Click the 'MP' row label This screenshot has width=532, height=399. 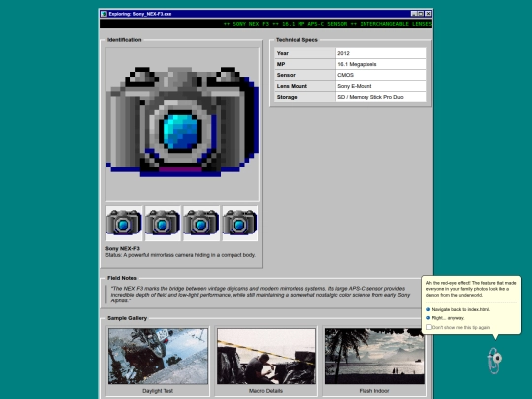click(x=304, y=64)
